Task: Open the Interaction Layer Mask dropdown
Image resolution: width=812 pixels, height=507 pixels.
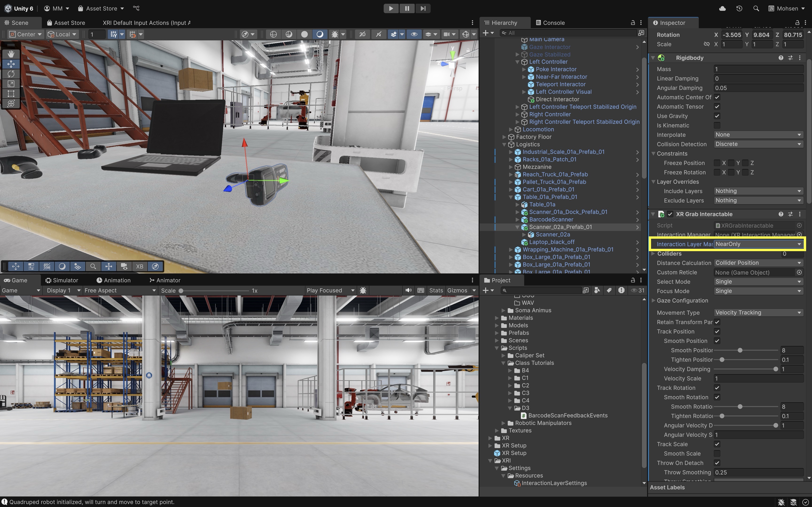Action: point(758,244)
